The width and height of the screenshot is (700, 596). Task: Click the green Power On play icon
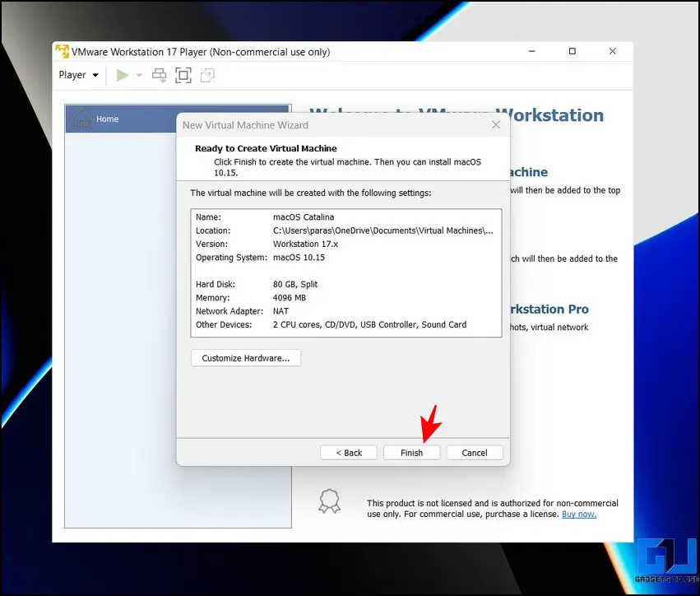[x=122, y=75]
